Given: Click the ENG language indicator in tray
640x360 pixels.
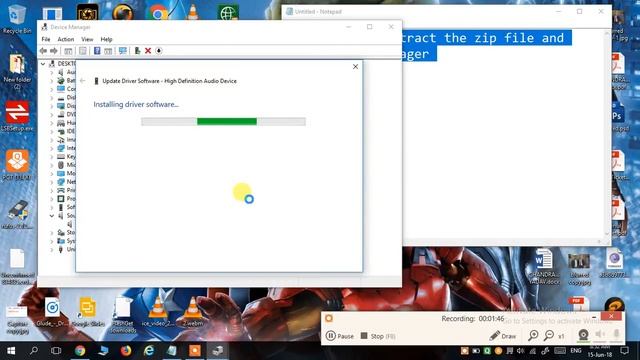Looking at the screenshot, I should coord(576,351).
